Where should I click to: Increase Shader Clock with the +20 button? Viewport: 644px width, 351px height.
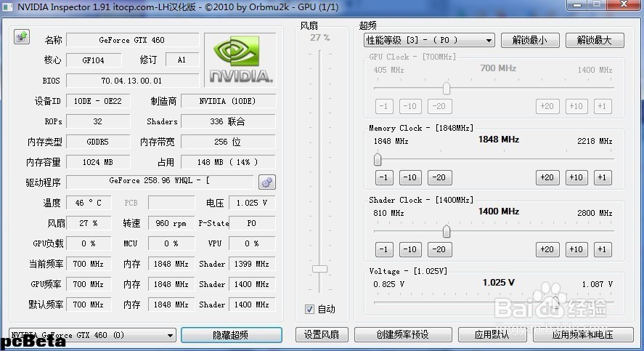(547, 249)
